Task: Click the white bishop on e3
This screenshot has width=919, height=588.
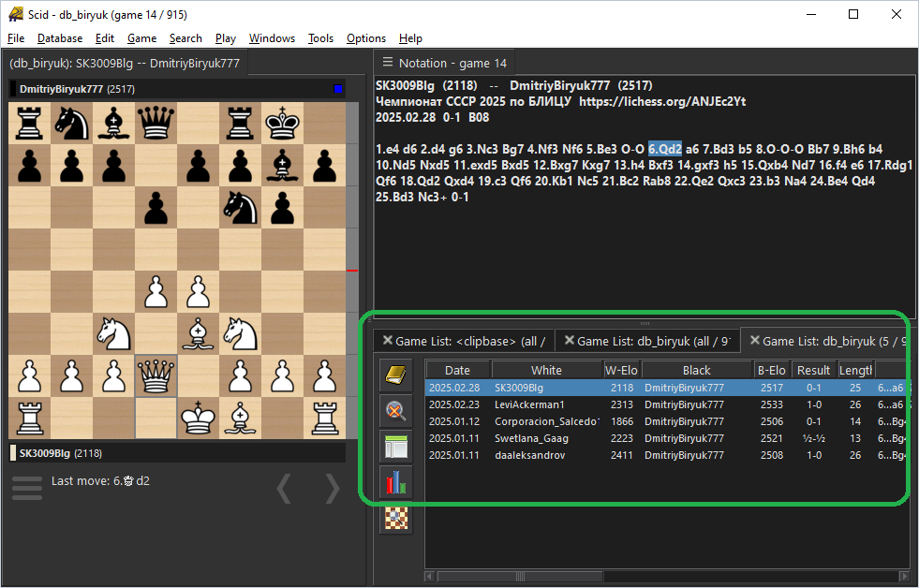Action: click(x=198, y=334)
